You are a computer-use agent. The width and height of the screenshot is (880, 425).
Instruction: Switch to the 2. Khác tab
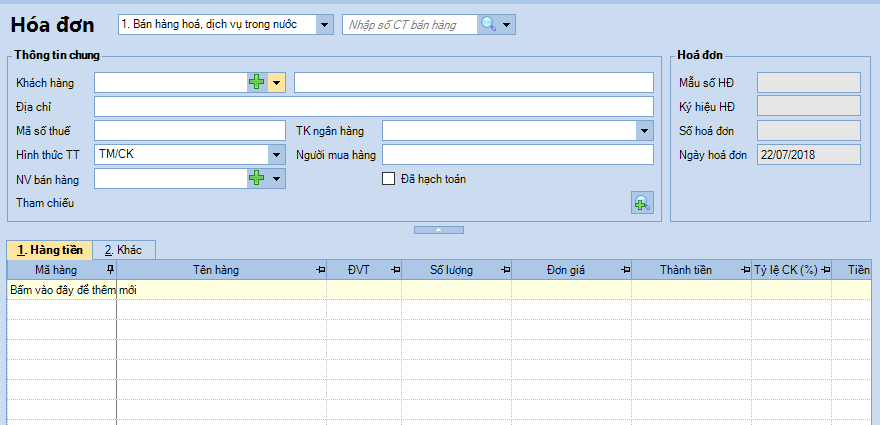pyautogui.click(x=123, y=250)
